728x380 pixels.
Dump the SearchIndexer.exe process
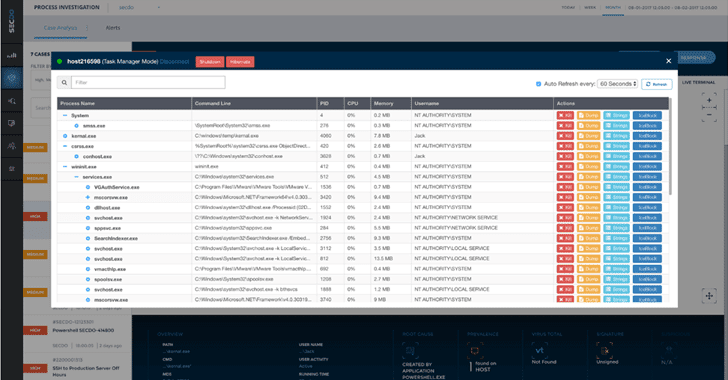point(588,238)
